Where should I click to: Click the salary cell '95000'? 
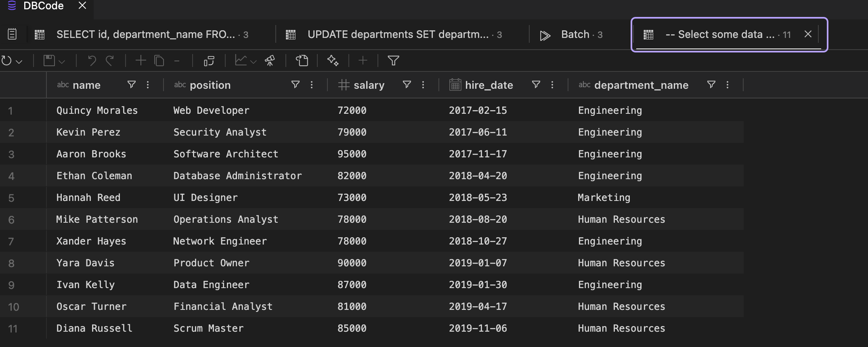click(x=352, y=154)
